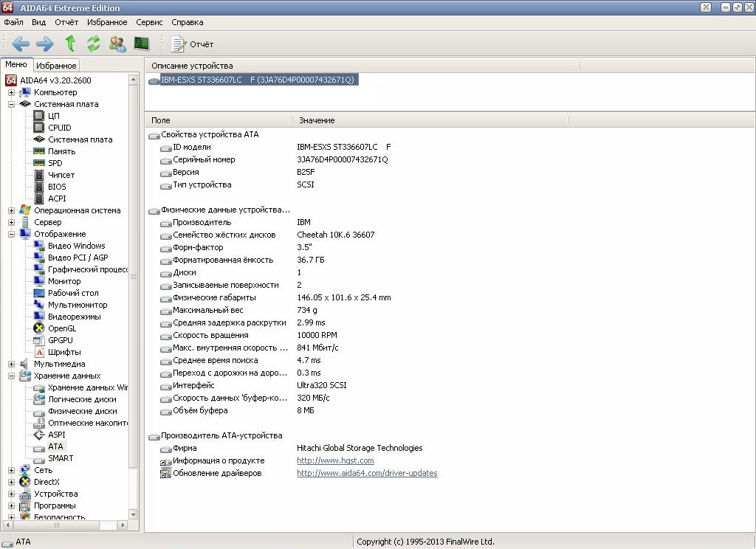Click the Значение column header
Image resolution: width=756 pixels, height=549 pixels.
coord(430,120)
